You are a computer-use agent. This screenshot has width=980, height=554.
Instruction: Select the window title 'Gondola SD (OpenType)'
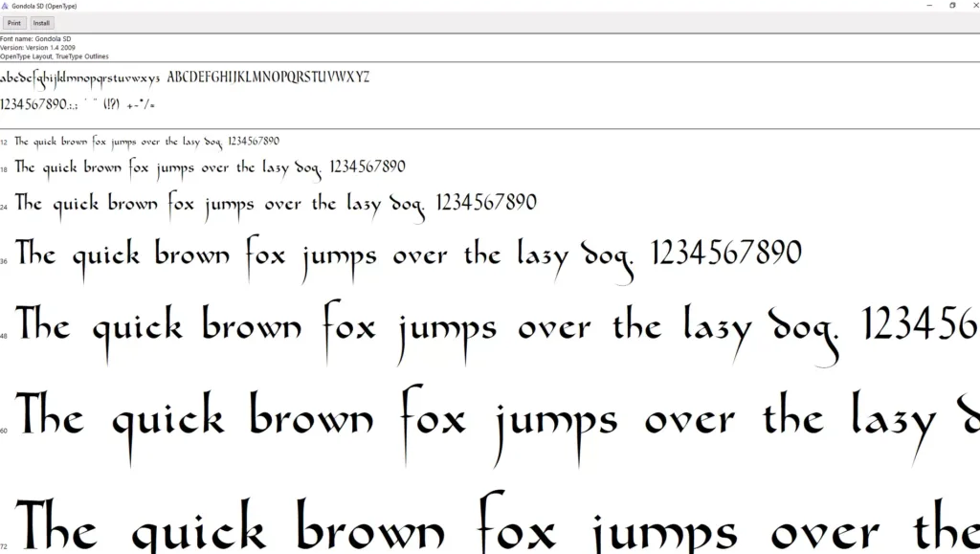pos(44,7)
